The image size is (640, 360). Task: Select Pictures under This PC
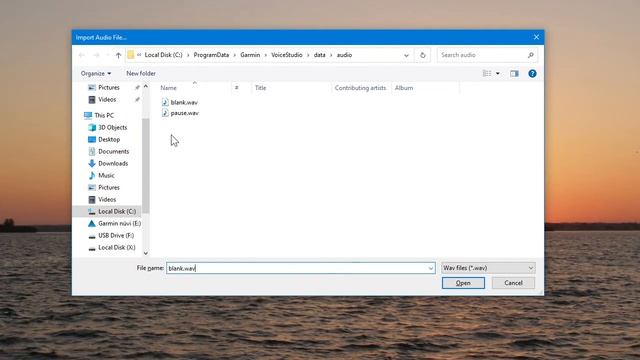109,187
